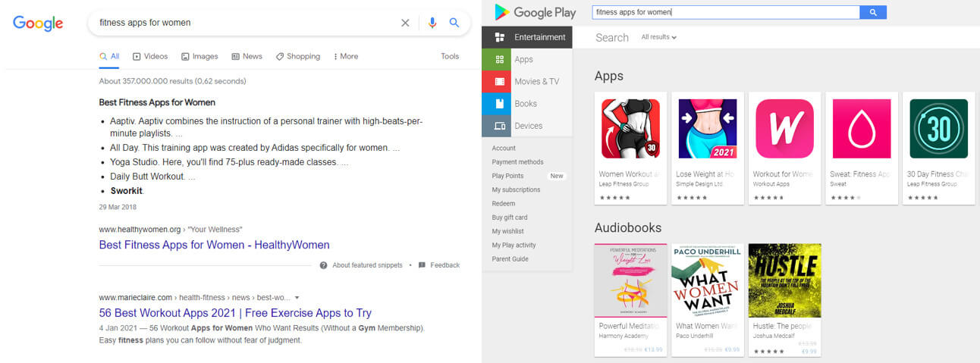Click Simple Design Ltd. developer name

(x=699, y=184)
